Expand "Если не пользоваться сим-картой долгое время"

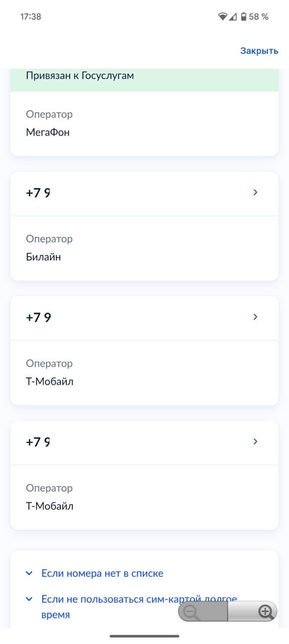[x=139, y=607]
